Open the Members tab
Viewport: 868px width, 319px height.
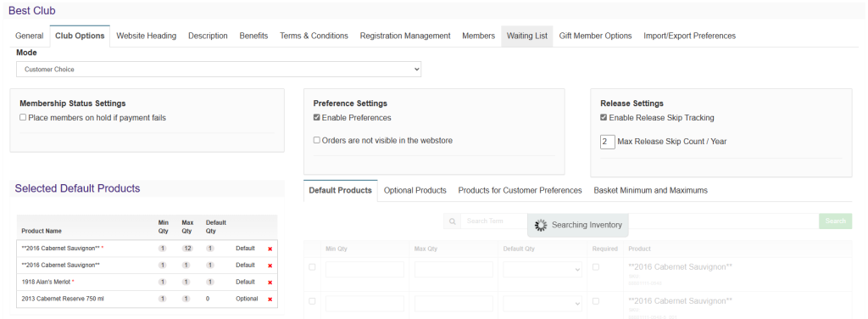(x=478, y=36)
